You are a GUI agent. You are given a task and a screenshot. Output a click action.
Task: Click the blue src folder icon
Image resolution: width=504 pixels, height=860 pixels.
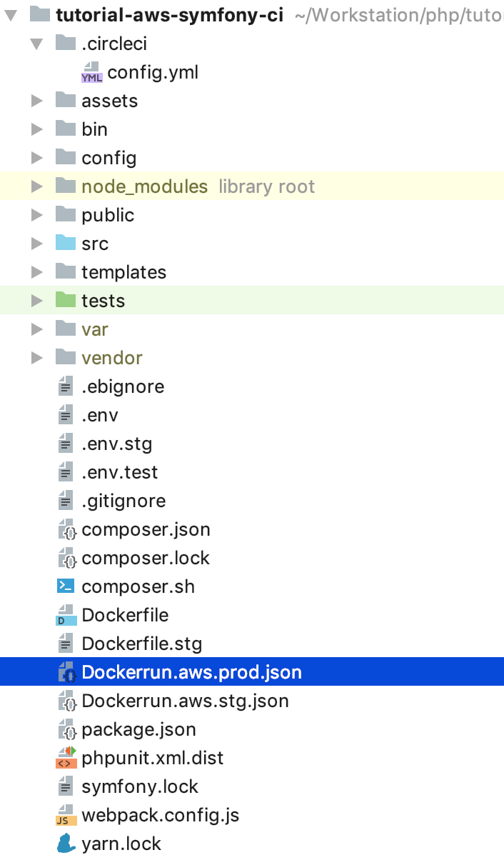(x=66, y=244)
